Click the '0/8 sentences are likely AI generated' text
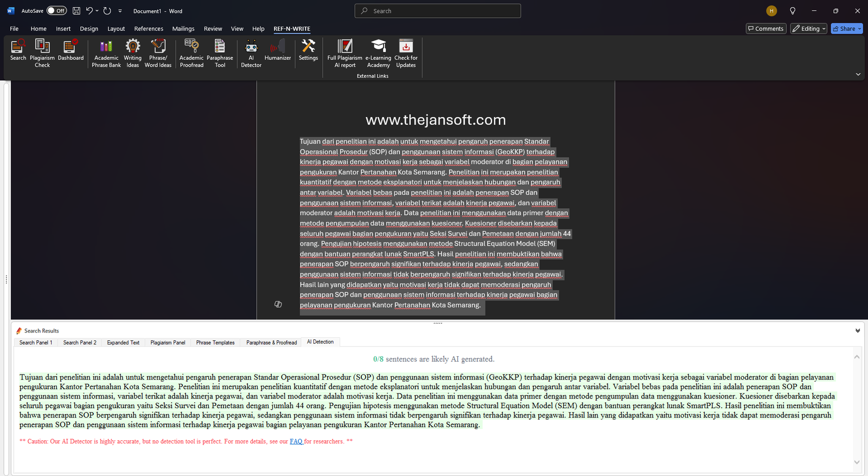 [x=433, y=359]
